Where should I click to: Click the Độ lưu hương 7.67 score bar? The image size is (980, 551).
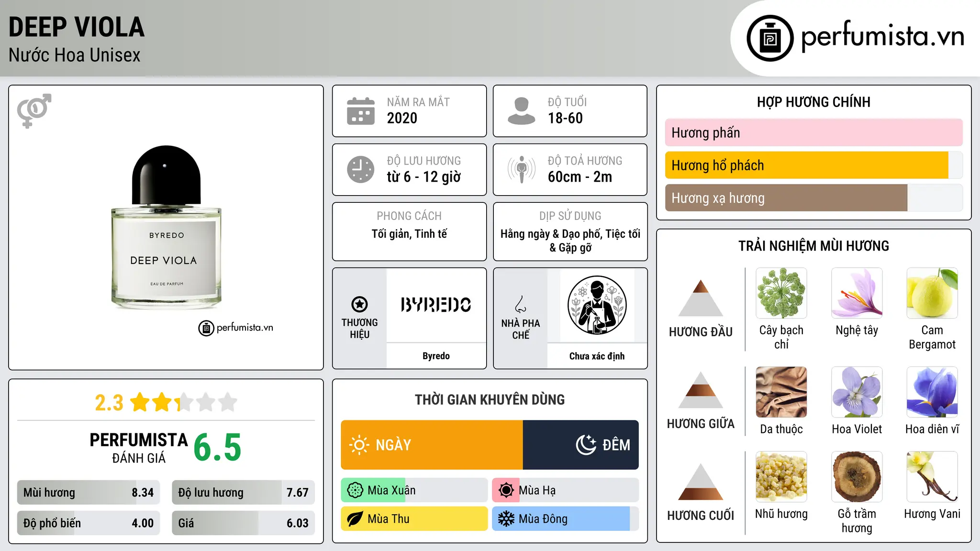point(243,492)
